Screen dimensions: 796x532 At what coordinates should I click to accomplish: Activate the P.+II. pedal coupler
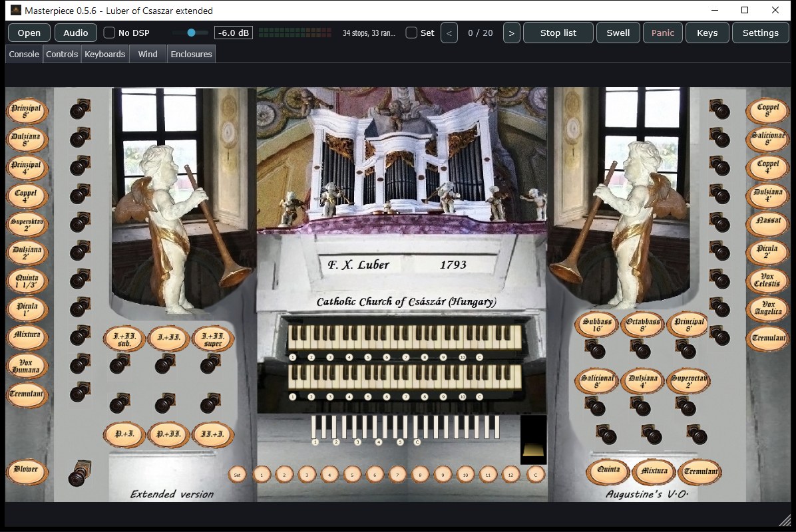(x=168, y=435)
